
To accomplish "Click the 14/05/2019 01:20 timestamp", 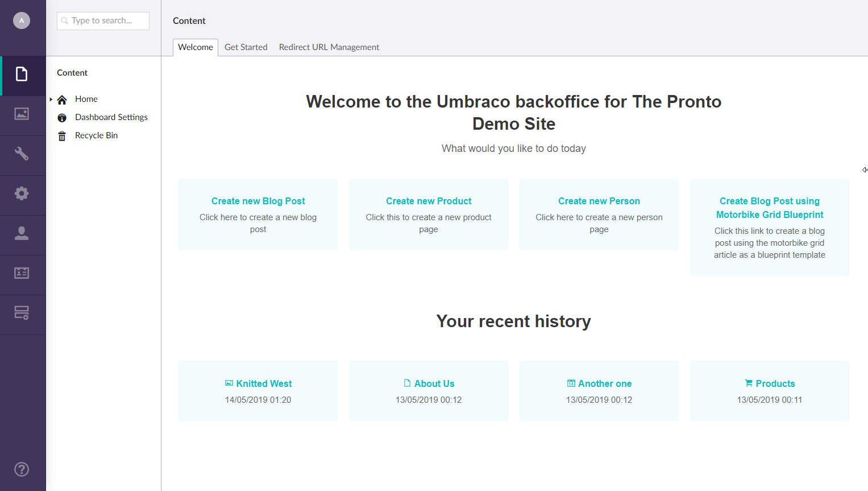I will 258,400.
